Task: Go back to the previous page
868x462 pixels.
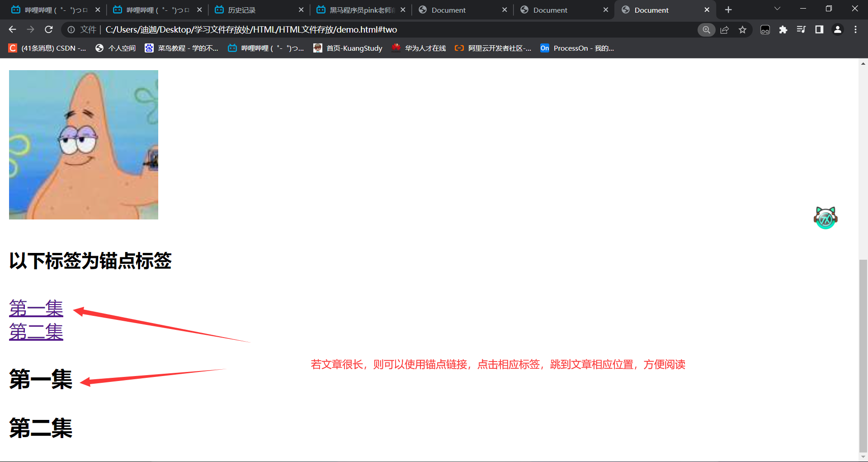Action: coord(12,29)
